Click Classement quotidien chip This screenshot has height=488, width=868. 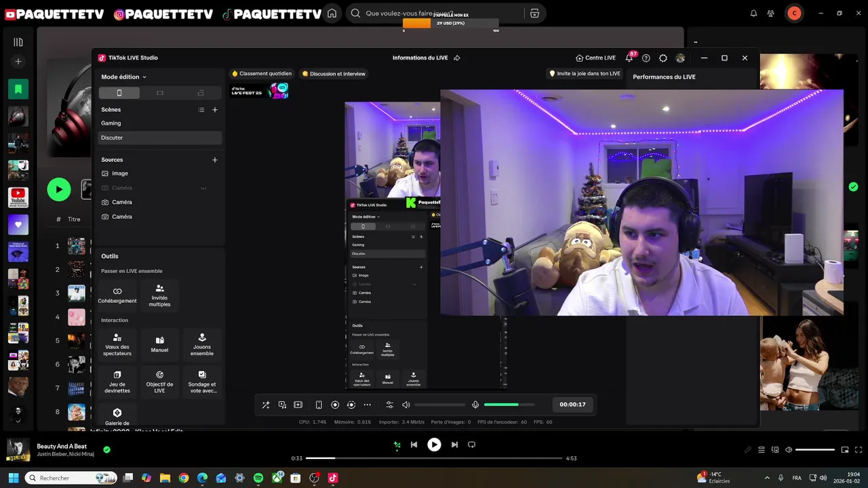pos(262,74)
